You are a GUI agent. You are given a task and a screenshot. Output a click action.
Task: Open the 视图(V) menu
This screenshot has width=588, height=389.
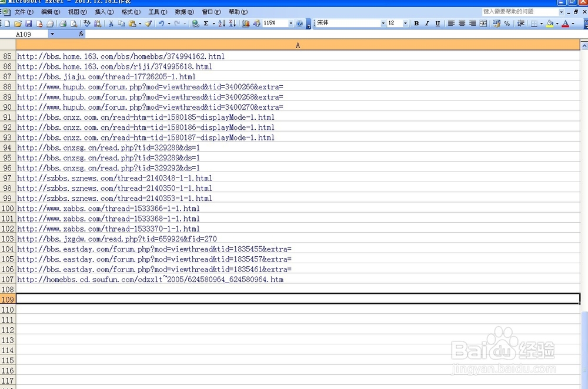(77, 12)
